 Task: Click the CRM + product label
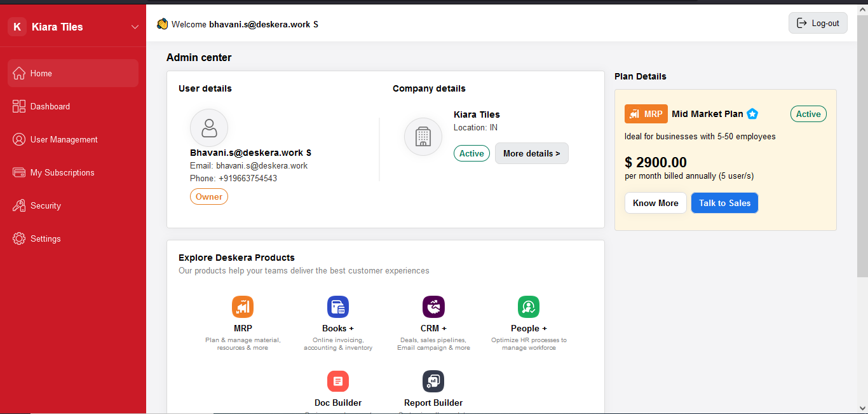433,329
